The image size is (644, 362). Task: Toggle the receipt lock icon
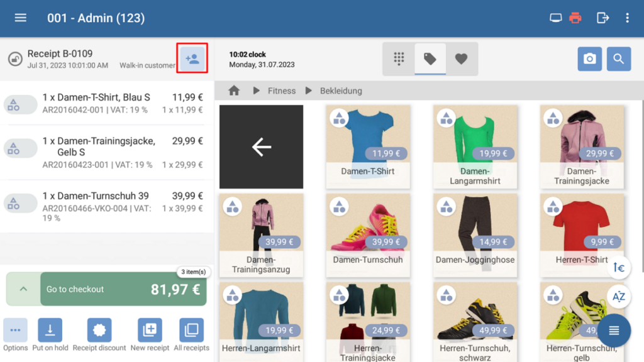[14, 59]
